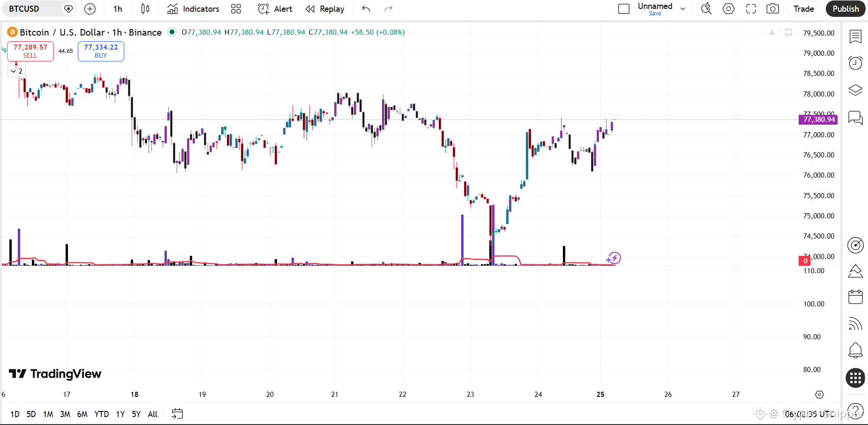868x425 pixels.
Task: Select the layout setup square icon
Action: coord(624,9)
